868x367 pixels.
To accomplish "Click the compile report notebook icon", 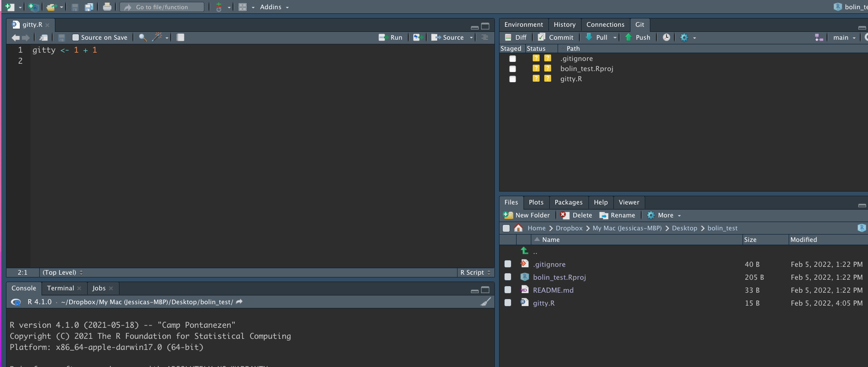I will [x=180, y=37].
